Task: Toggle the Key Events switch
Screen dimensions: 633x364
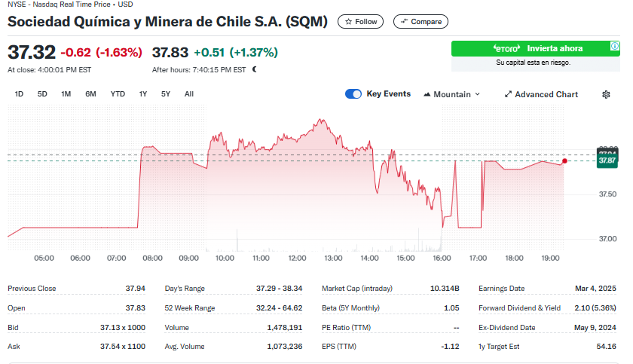Action: [353, 94]
